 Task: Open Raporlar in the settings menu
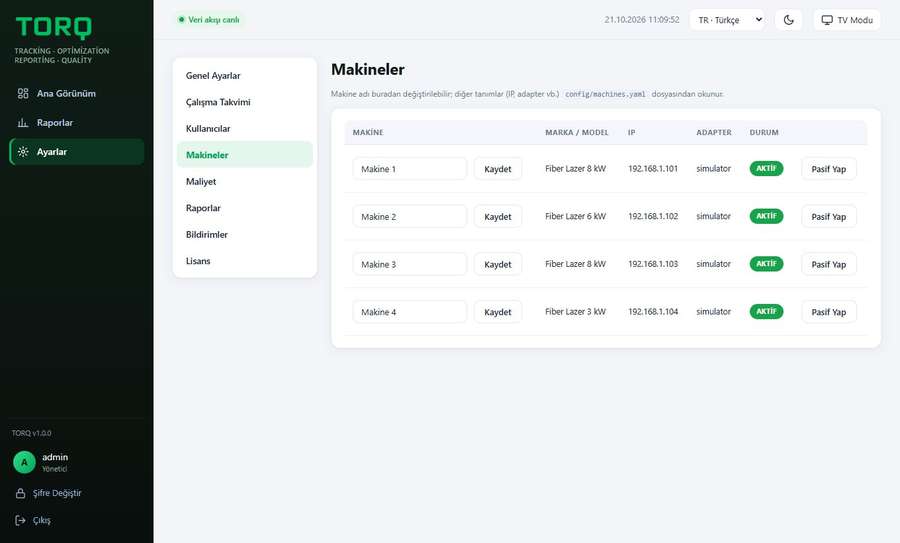tap(245, 208)
